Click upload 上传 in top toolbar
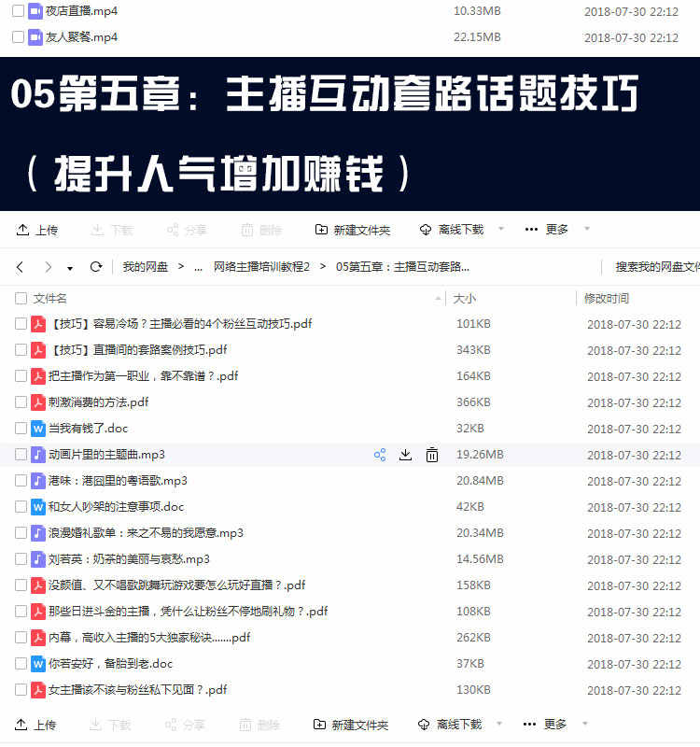The height and width of the screenshot is (747, 700). pyautogui.click(x=37, y=230)
